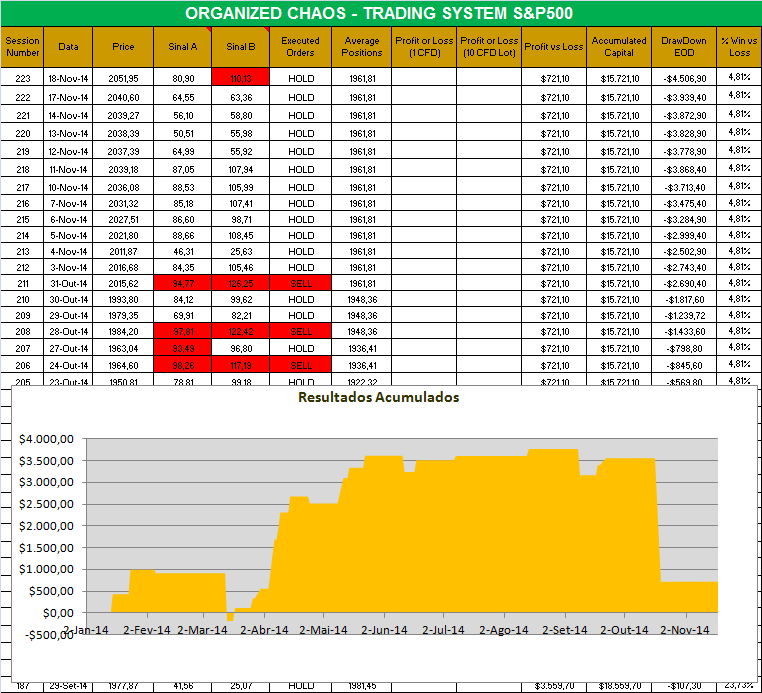Select the Session Number column header
The image size is (762, 693).
(x=22, y=47)
